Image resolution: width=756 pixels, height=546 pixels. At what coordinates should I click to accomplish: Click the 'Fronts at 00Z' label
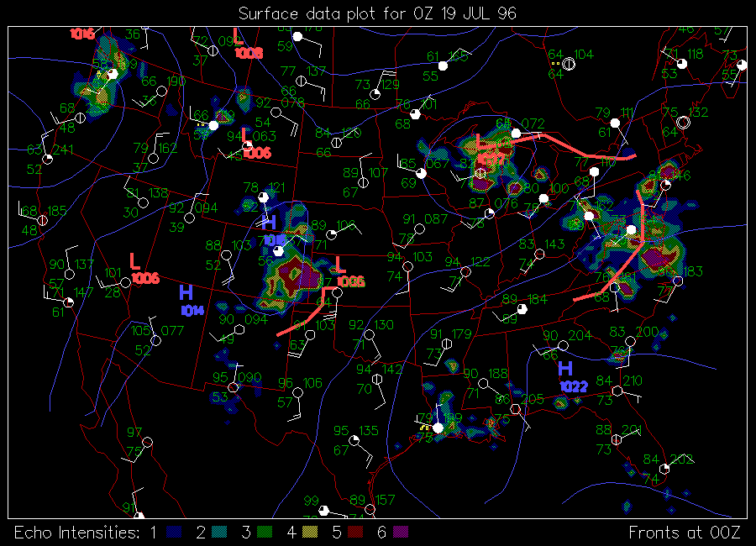tap(685, 532)
